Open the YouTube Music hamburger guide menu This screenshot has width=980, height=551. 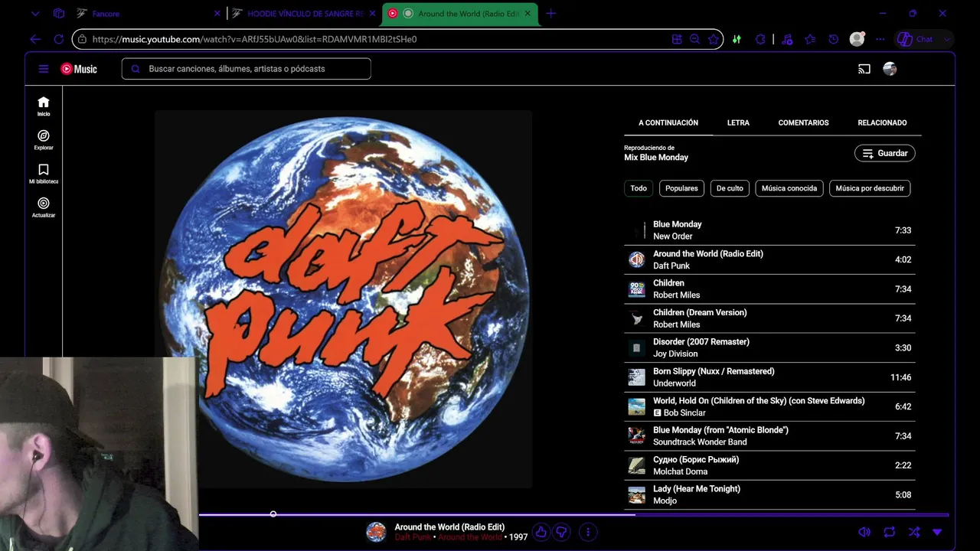click(44, 69)
